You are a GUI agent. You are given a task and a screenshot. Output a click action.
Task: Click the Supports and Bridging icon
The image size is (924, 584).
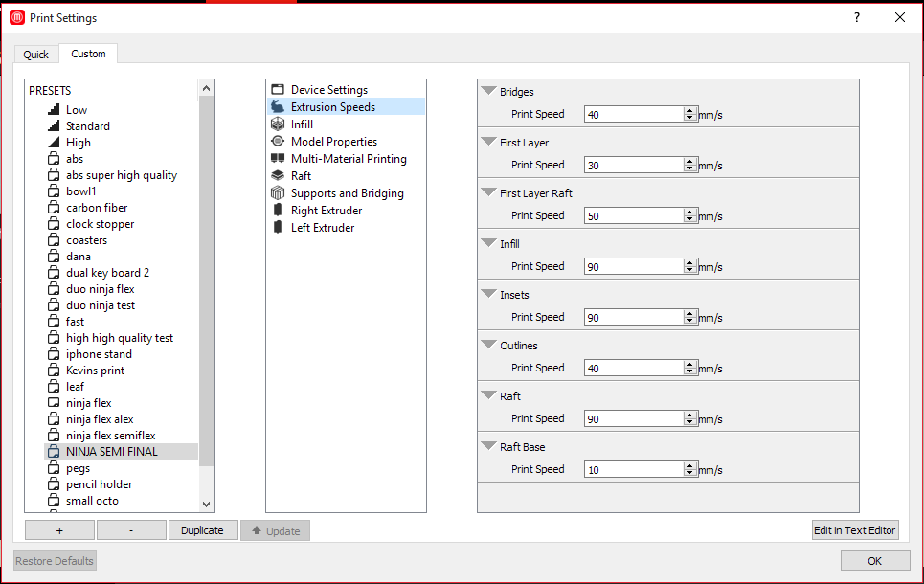pos(278,193)
